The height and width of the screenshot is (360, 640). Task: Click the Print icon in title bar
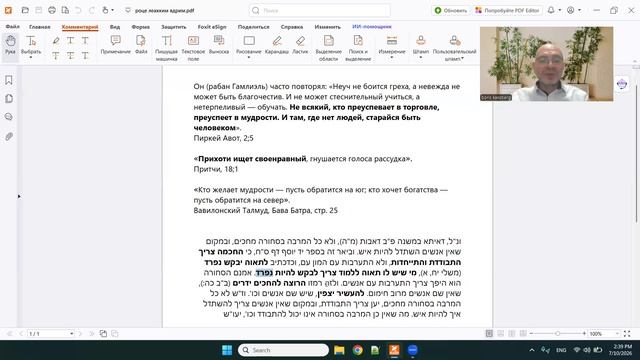point(52,10)
